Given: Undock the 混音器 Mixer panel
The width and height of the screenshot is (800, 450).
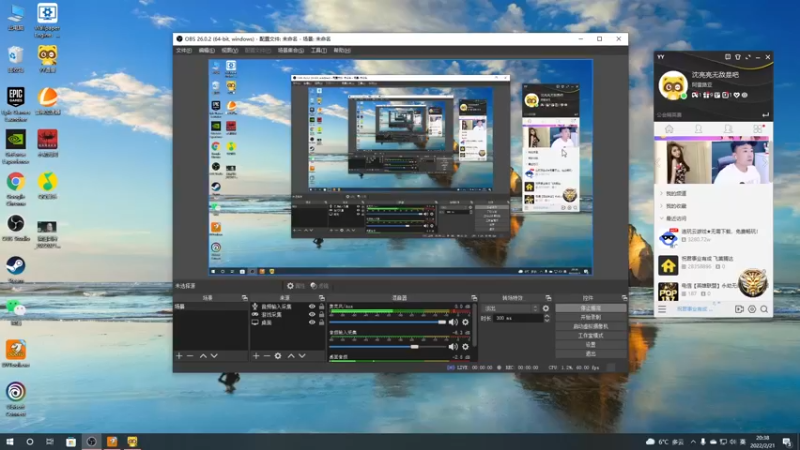Looking at the screenshot, I should click(474, 298).
